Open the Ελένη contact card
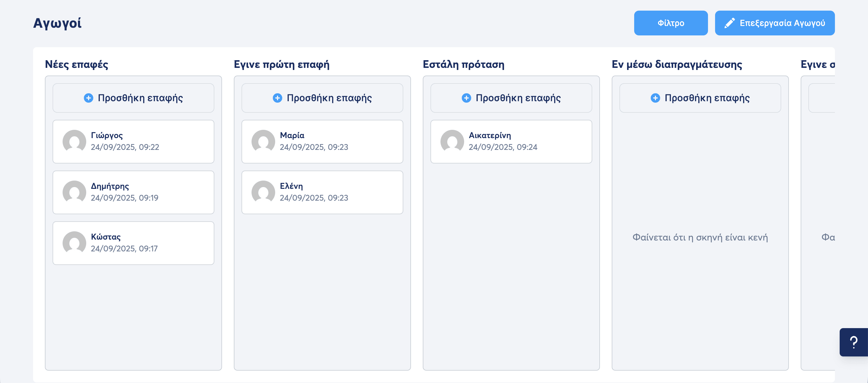 click(x=322, y=192)
